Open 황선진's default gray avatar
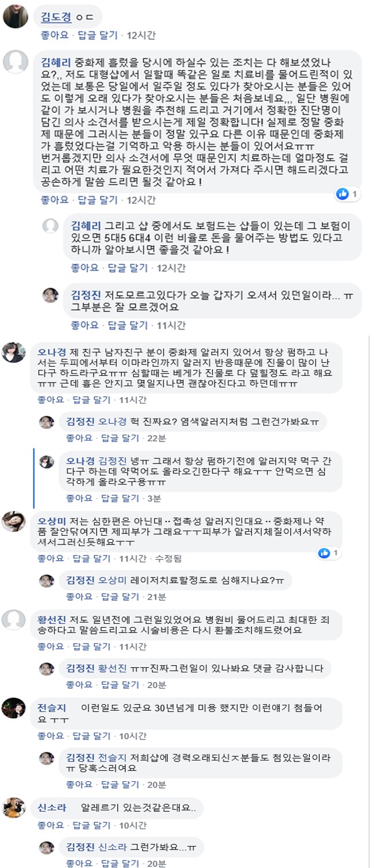Screen dimensions: 370x868 [13, 620]
